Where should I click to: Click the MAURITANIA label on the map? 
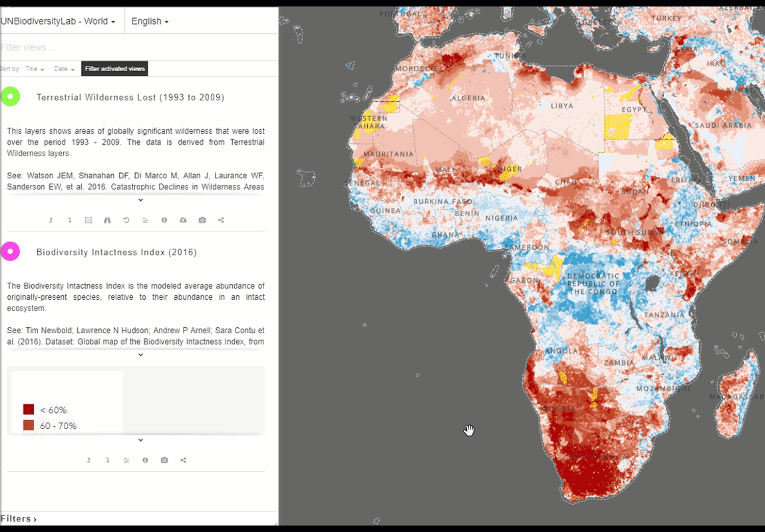(x=388, y=154)
